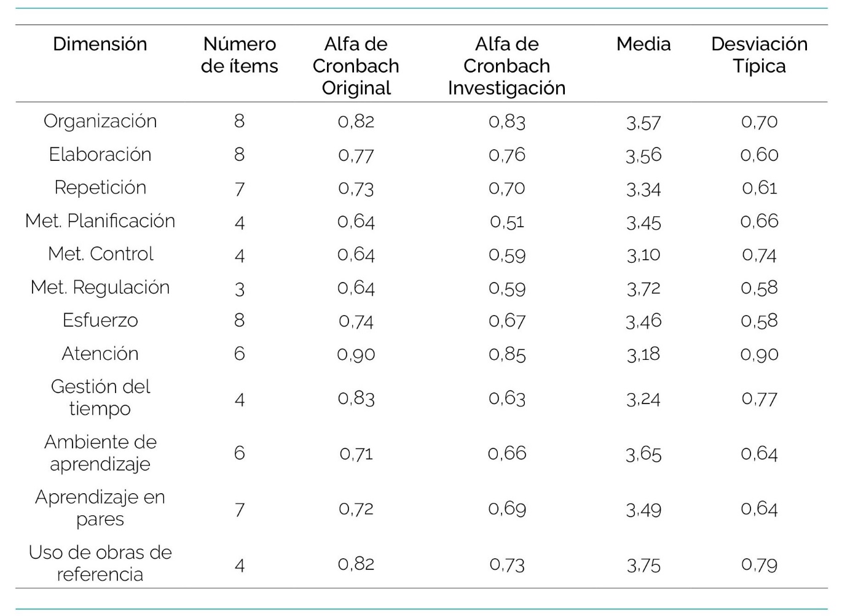Click the "Esfuerzo" row label
Viewport: 850px width, 616px height.
coord(100,320)
